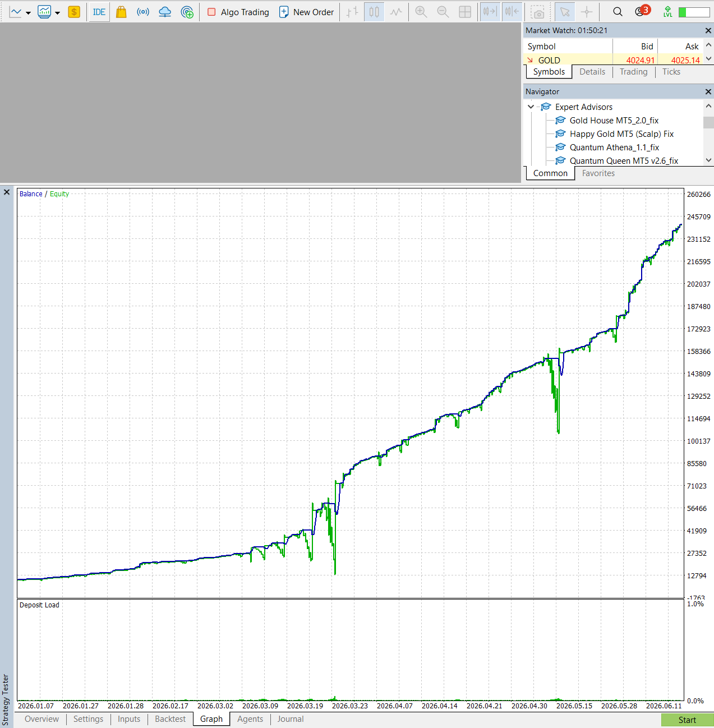The height and width of the screenshot is (728, 714).
Task: Click the indicators chart monitor icon
Action: click(44, 12)
